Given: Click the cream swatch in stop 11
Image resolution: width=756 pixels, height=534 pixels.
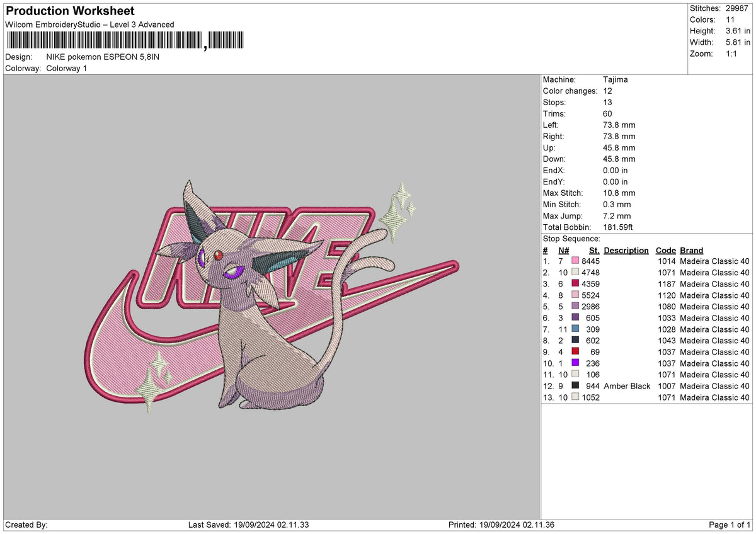Looking at the screenshot, I should coord(575,374).
